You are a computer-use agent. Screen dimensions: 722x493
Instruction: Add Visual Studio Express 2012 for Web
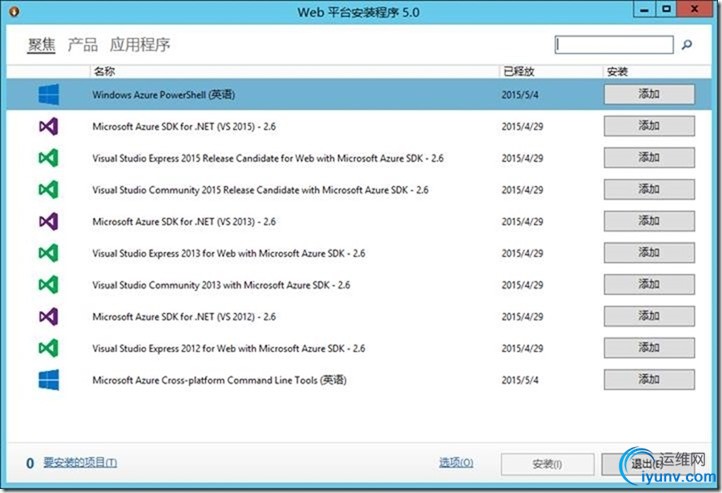pyautogui.click(x=649, y=348)
